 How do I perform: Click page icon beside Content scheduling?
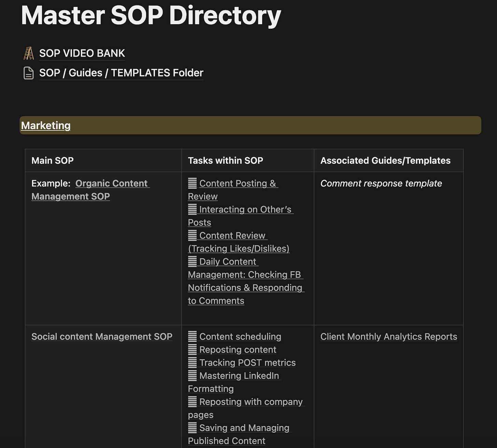click(193, 337)
